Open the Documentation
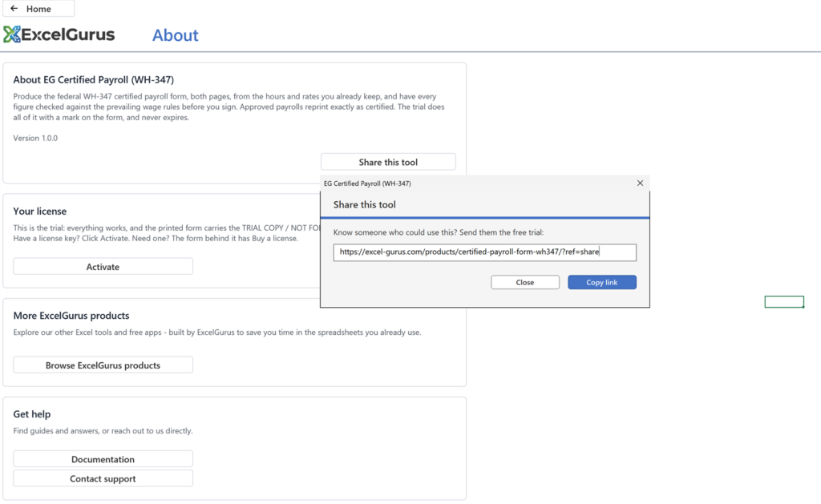821x504 pixels. 103,459
